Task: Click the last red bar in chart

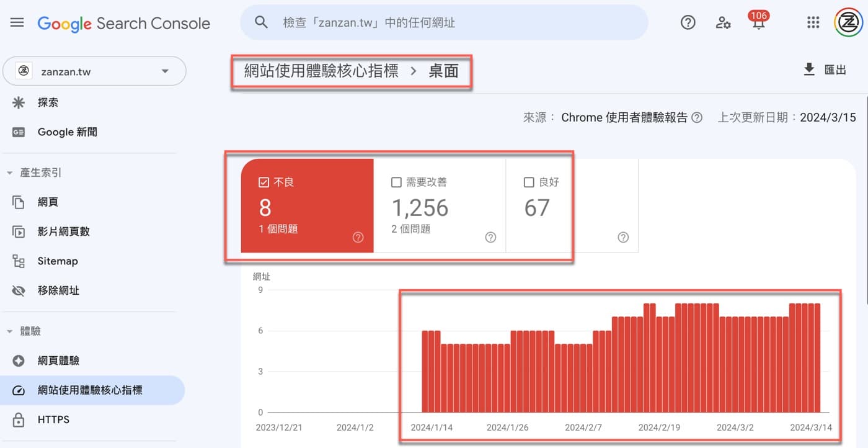Action: click(x=818, y=358)
